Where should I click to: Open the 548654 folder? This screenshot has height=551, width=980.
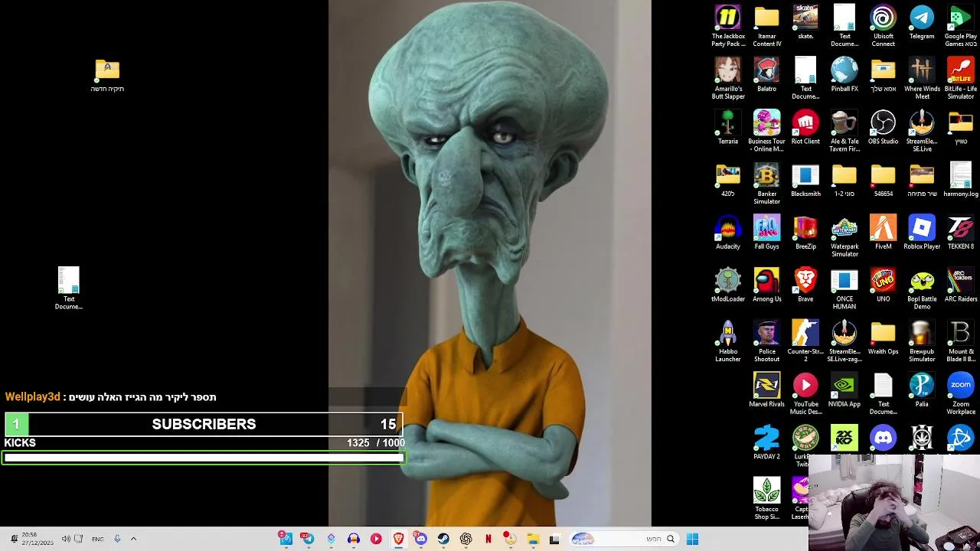point(883,181)
